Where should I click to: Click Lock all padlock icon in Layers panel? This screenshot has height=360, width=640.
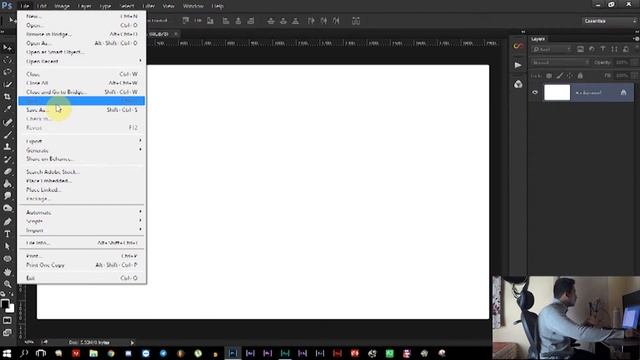pos(580,76)
